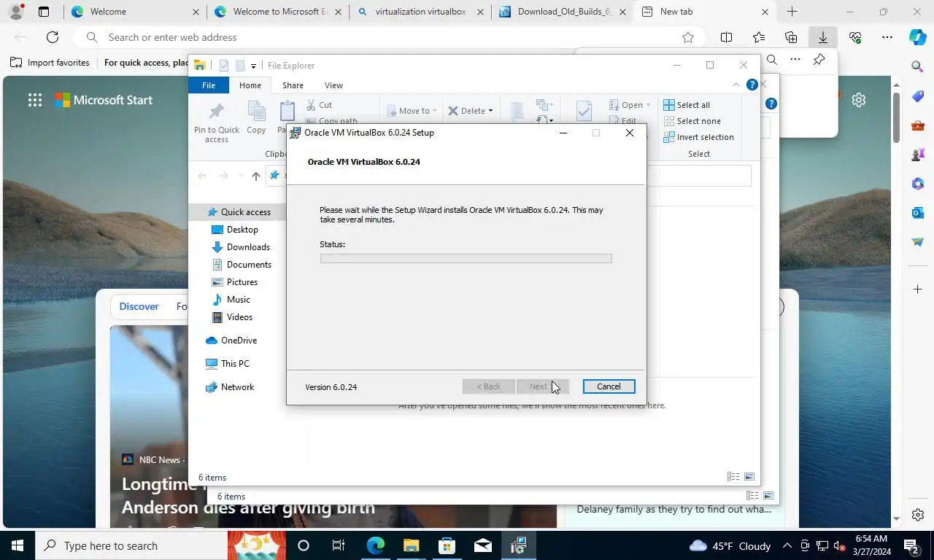934x560 pixels.
Task: Click Select none in ribbon
Action: pos(692,121)
